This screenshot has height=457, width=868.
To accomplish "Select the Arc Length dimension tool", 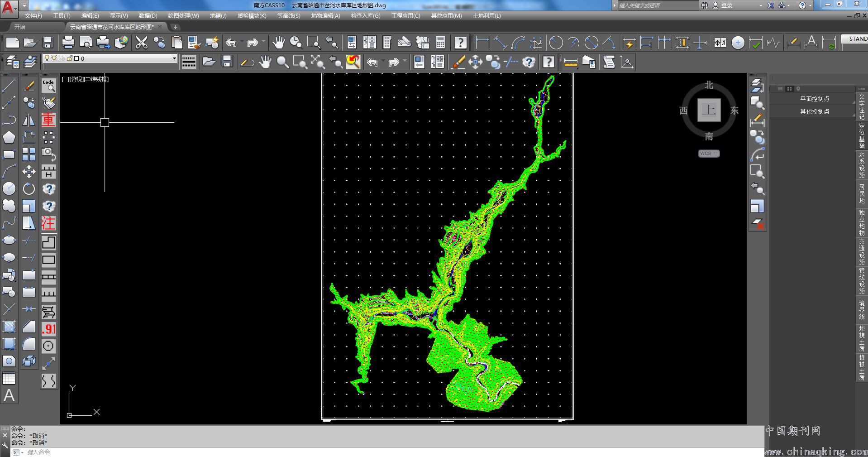I will pyautogui.click(x=518, y=43).
